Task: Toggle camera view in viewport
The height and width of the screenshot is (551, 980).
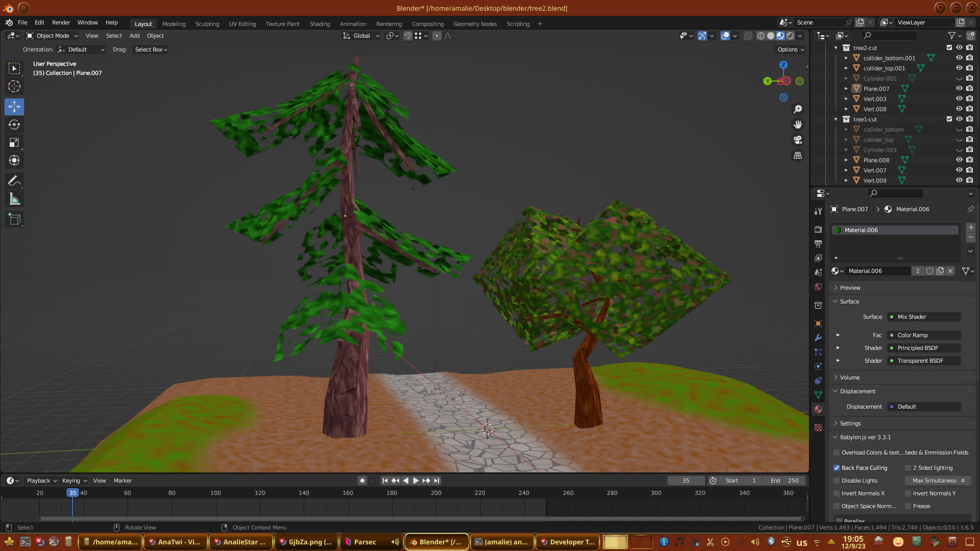Action: point(798,140)
